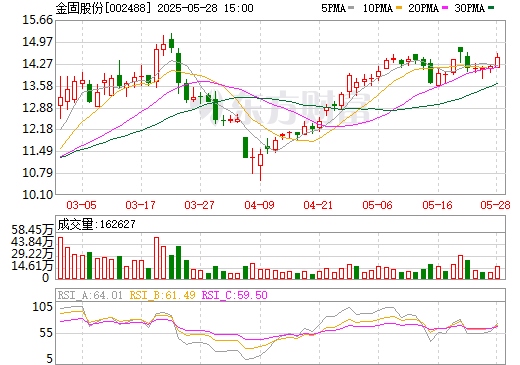Click the date label 05-28

pos(495,205)
